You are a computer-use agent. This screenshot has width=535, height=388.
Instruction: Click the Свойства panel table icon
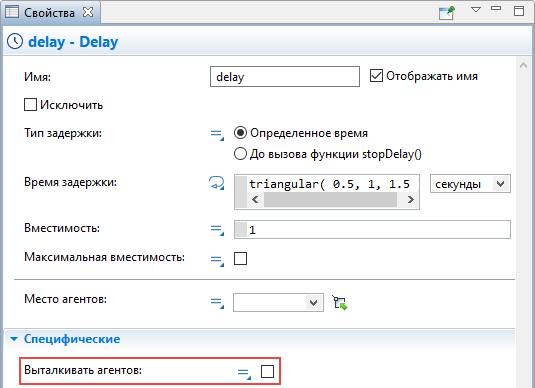point(12,12)
